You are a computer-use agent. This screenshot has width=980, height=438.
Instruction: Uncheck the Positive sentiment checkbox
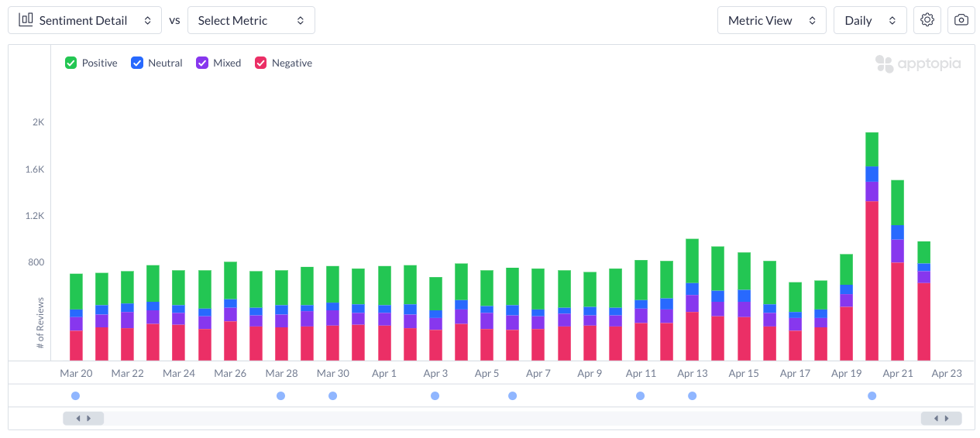tap(70, 63)
